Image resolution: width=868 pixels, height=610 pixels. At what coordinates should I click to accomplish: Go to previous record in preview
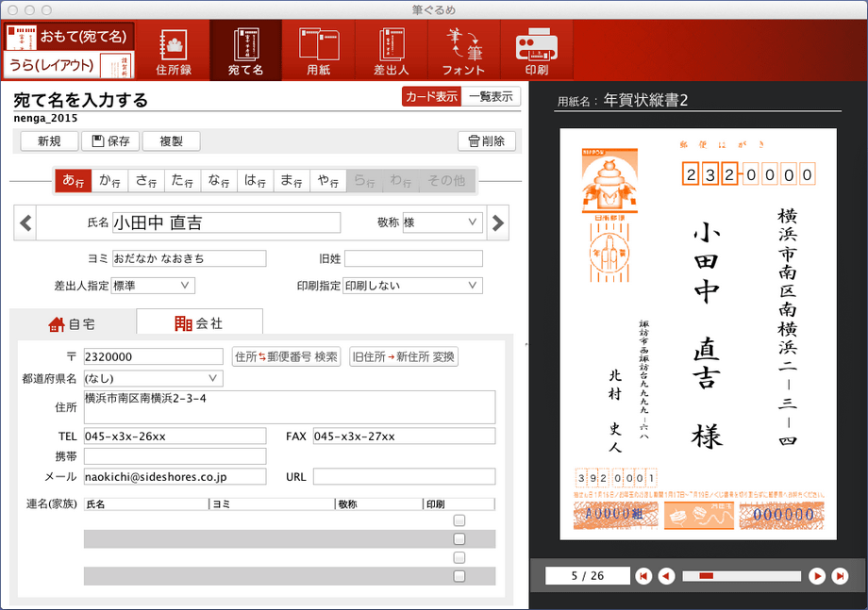(x=666, y=576)
